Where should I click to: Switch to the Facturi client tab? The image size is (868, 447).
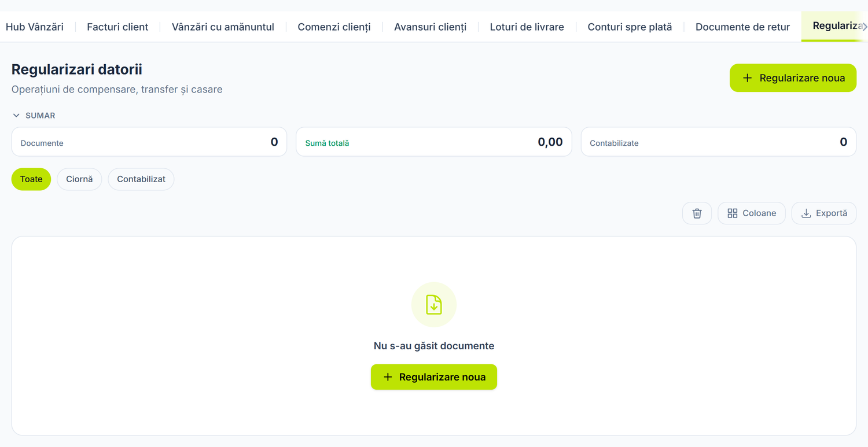[x=117, y=27]
